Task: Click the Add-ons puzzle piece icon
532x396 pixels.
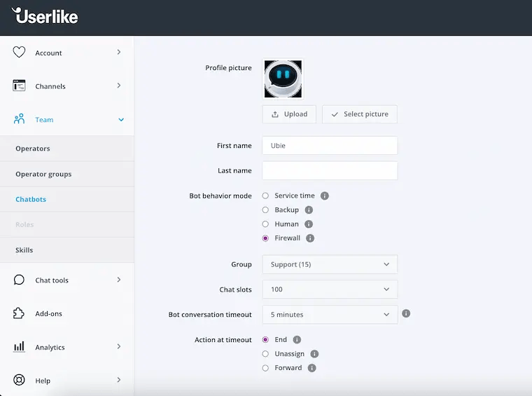Action: (20, 313)
